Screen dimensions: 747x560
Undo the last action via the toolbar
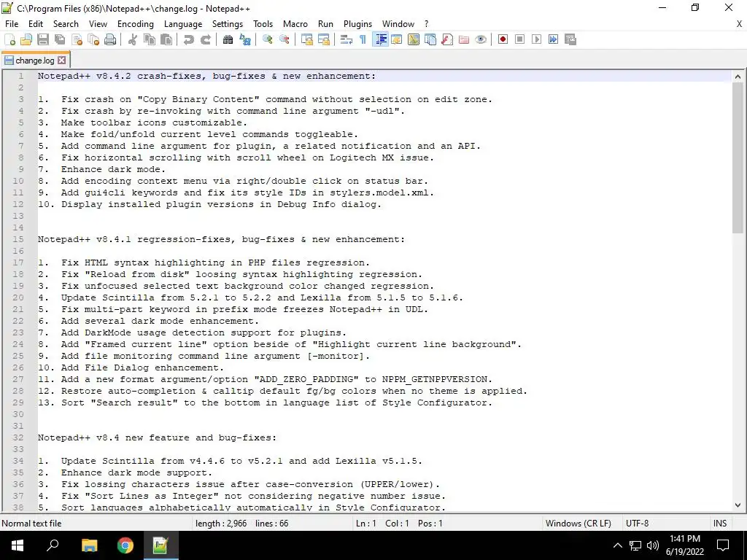tap(189, 39)
